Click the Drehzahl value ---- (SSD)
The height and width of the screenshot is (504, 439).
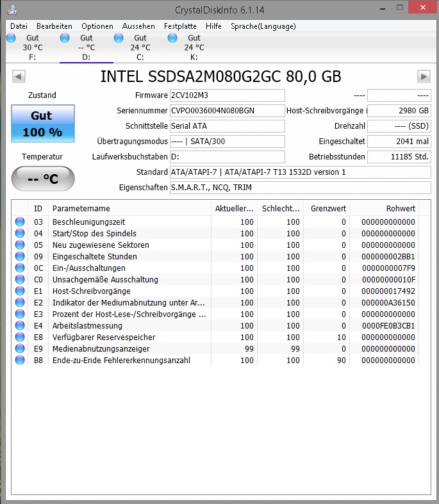pos(399,126)
